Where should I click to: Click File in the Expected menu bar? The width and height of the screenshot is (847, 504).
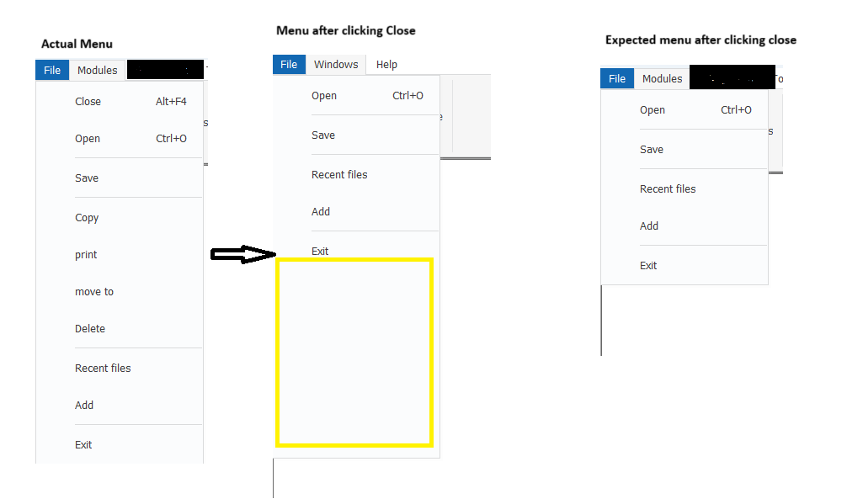(617, 79)
